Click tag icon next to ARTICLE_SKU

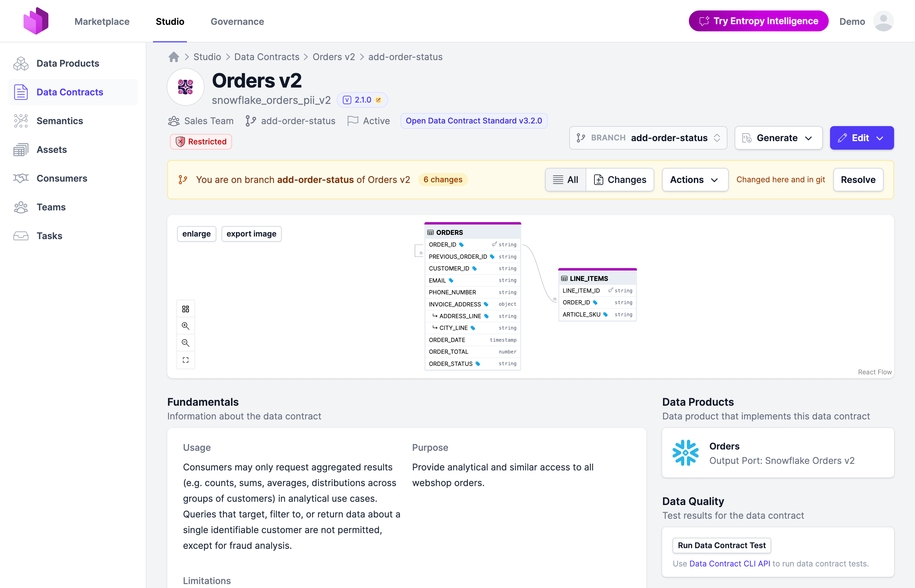click(x=605, y=315)
